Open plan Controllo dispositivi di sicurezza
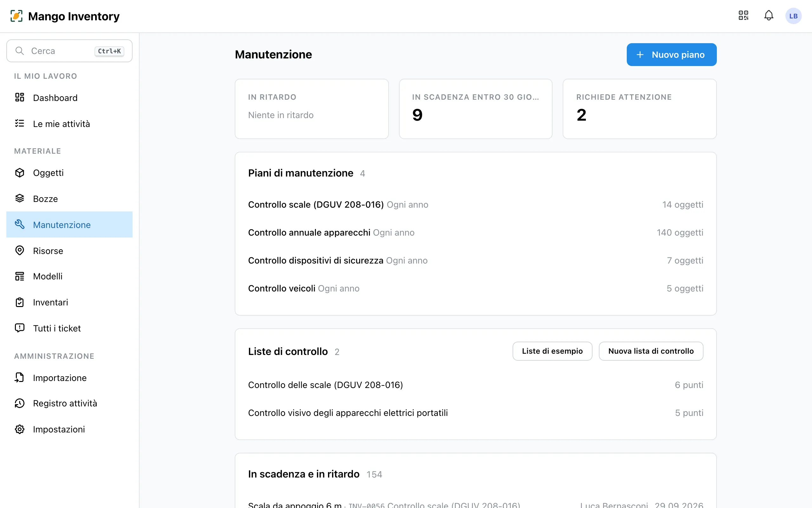The height and width of the screenshot is (508, 812). point(475,260)
